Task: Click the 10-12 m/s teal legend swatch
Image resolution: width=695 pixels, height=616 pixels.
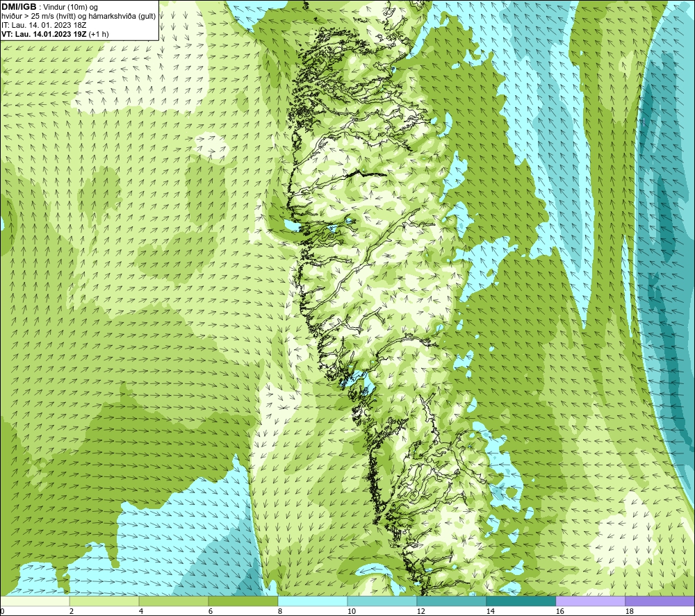Action: coord(382,601)
